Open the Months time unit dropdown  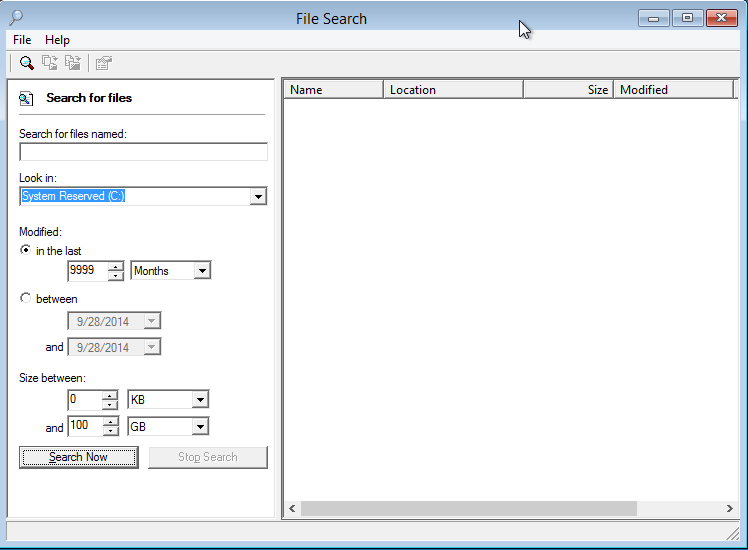pos(202,271)
